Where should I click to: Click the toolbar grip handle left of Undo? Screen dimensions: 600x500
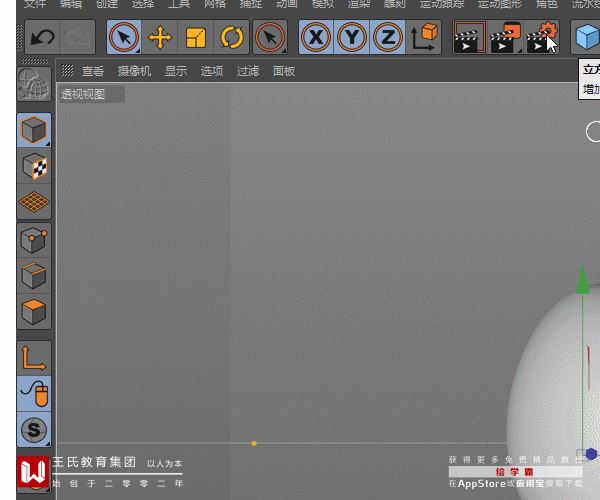click(x=20, y=37)
